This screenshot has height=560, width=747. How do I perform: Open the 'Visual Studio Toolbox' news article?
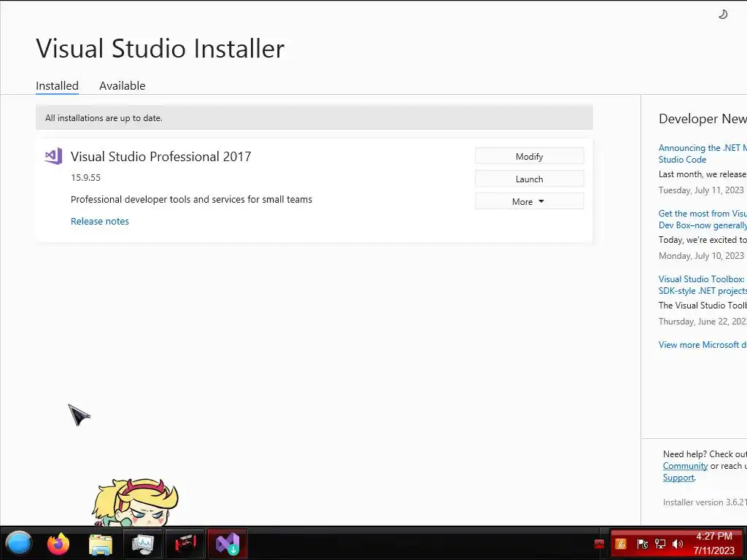(x=703, y=285)
